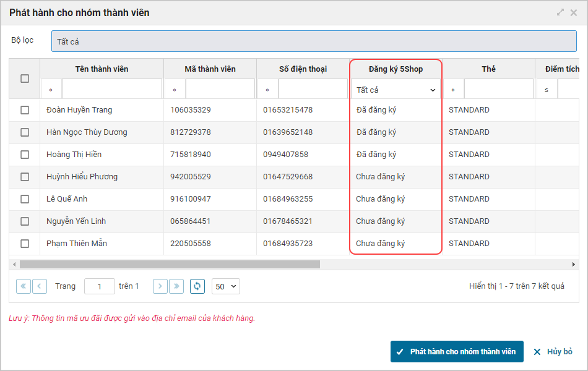Sort by Đăng ký 5Shop column header
The height and width of the screenshot is (371, 588).
coord(396,69)
